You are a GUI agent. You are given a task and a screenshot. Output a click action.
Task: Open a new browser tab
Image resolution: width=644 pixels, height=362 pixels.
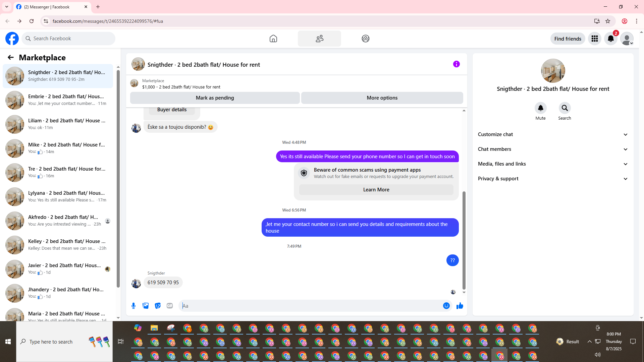[98, 7]
